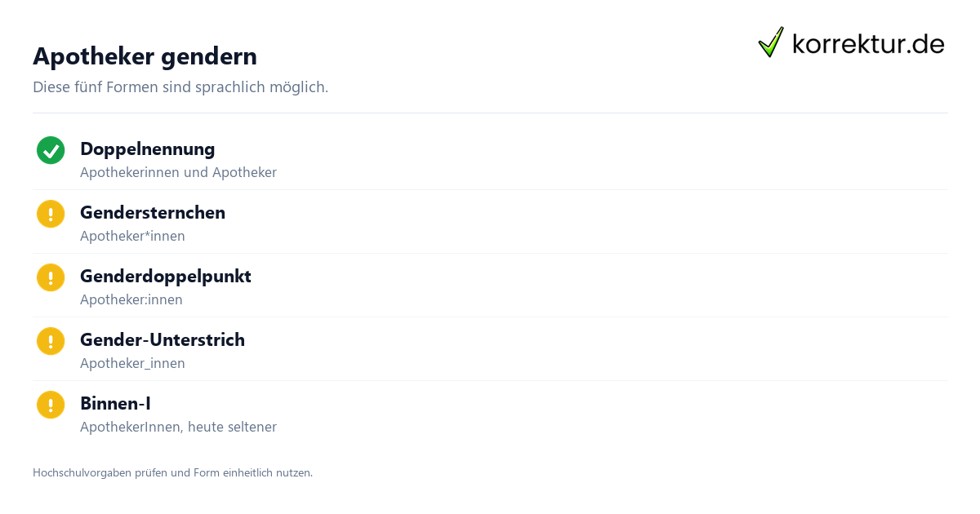
Task: Click the yellow warning icon beside Genderdoppelpunkt
Action: (51, 277)
